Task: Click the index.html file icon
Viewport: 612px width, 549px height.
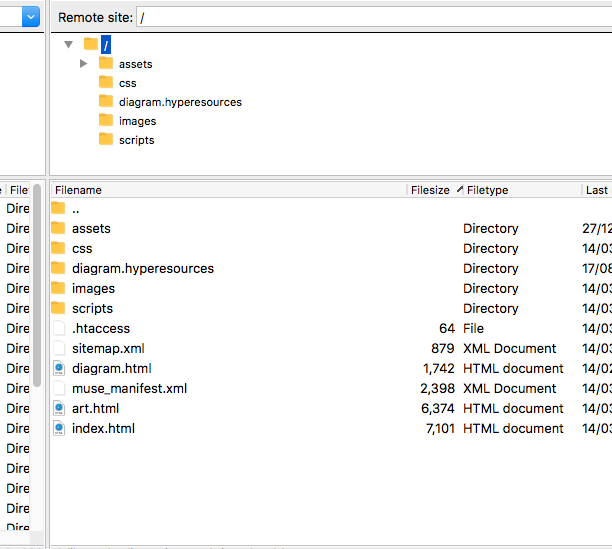Action: coord(59,428)
